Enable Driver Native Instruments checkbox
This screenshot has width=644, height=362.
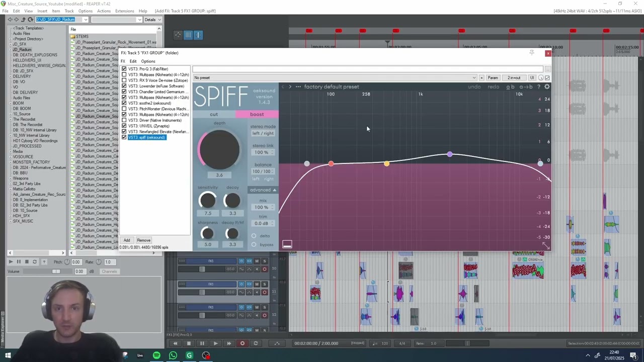124,120
